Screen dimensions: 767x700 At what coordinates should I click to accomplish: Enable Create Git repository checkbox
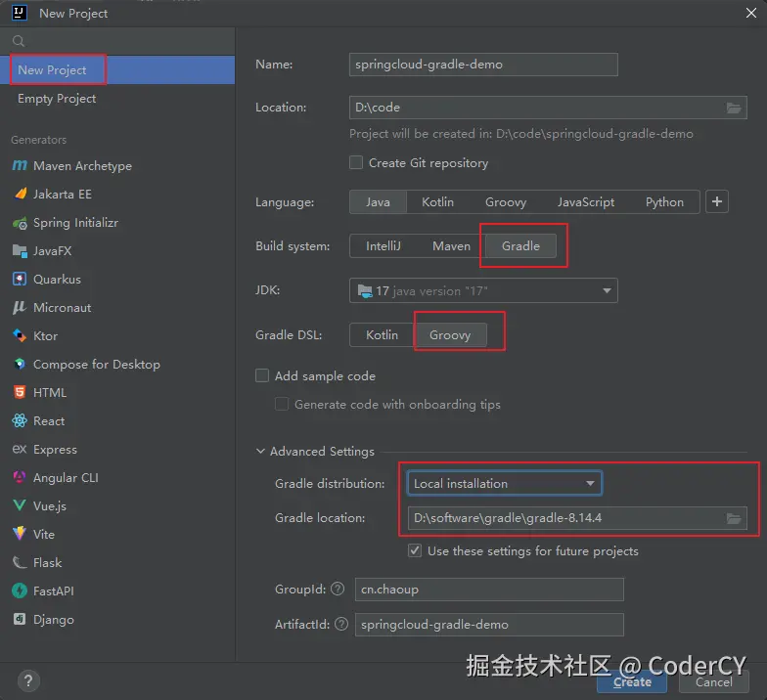tap(356, 162)
